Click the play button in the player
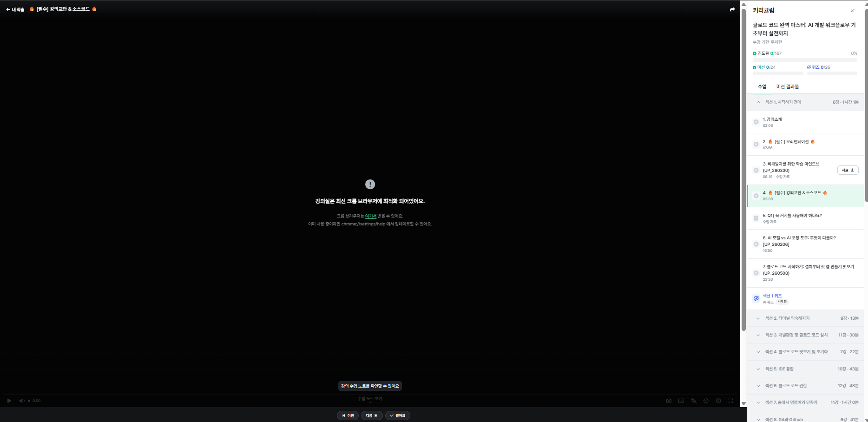Viewport: 868px width, 422px height. (x=9, y=401)
